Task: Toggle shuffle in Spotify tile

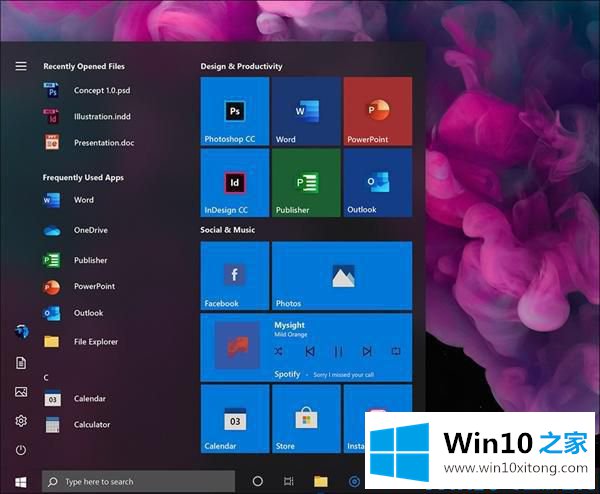Action: point(279,351)
